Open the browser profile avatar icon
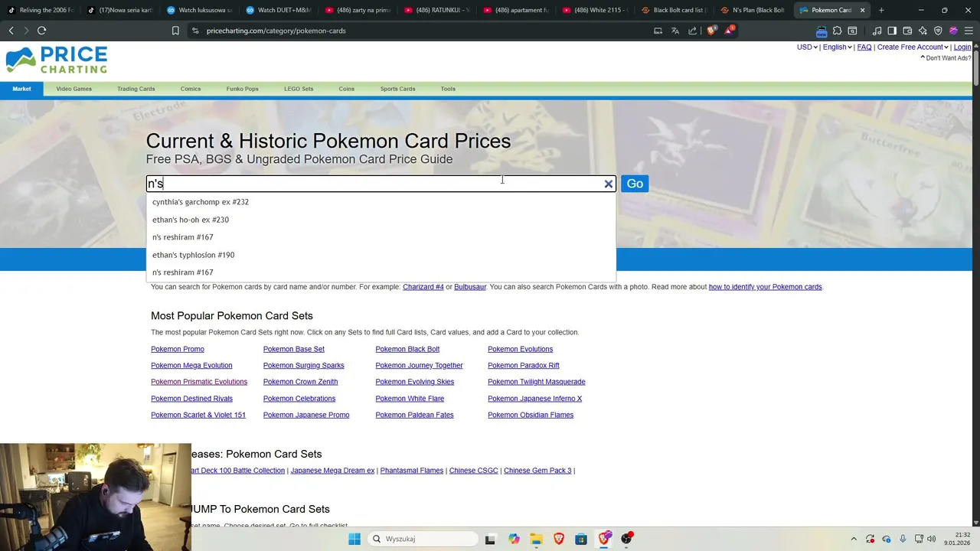Image resolution: width=980 pixels, height=551 pixels. coord(953,31)
